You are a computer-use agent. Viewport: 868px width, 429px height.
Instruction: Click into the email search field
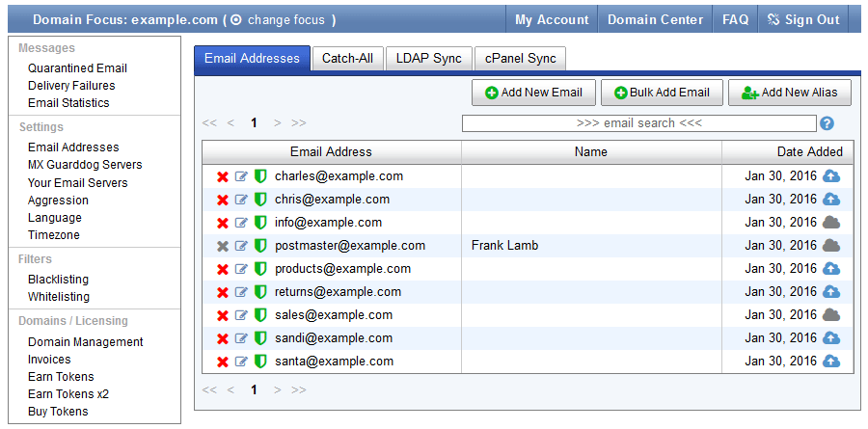pyautogui.click(x=638, y=123)
